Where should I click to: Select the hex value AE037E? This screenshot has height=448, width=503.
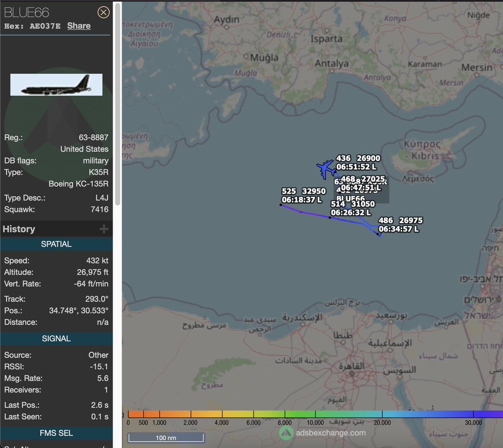(45, 26)
